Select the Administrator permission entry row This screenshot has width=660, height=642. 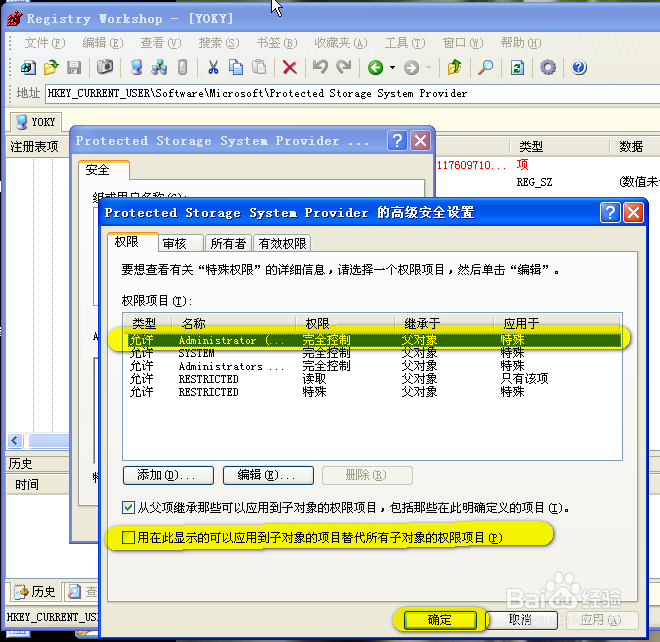(374, 340)
